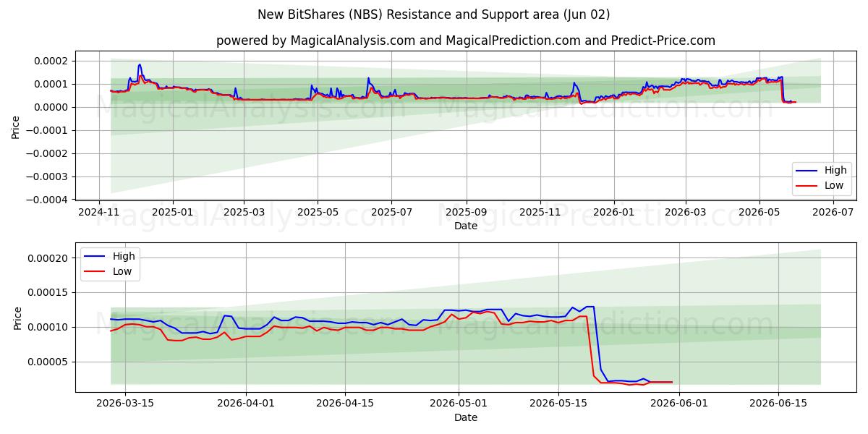Click the '2025-09' x-axis label

click(x=466, y=213)
